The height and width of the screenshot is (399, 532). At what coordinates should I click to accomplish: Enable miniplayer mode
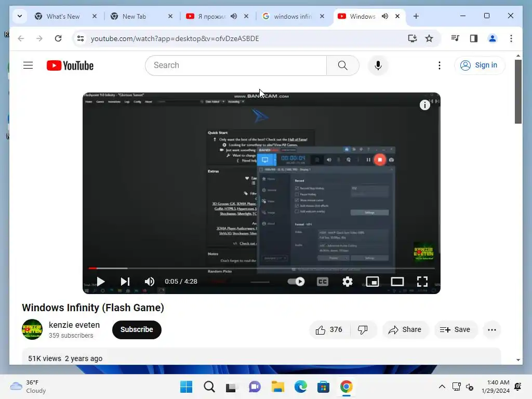click(x=372, y=281)
